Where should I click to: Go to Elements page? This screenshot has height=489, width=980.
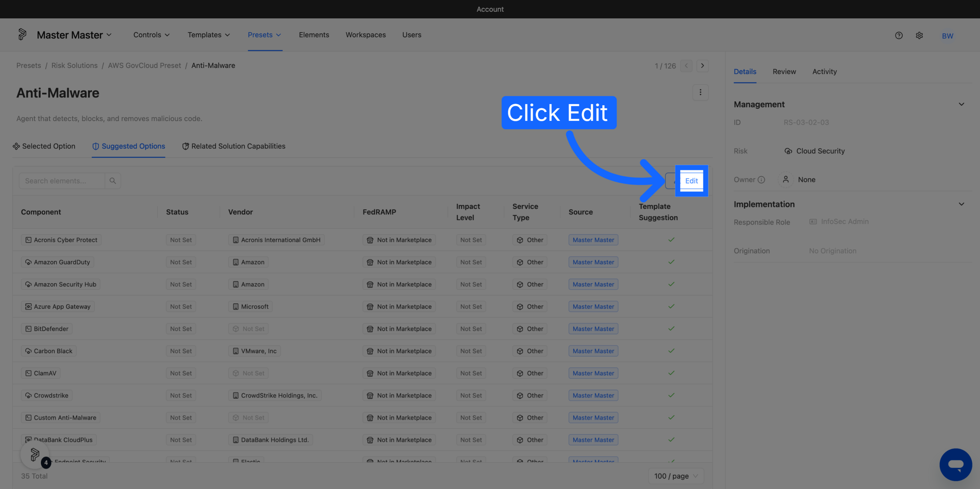click(x=313, y=35)
